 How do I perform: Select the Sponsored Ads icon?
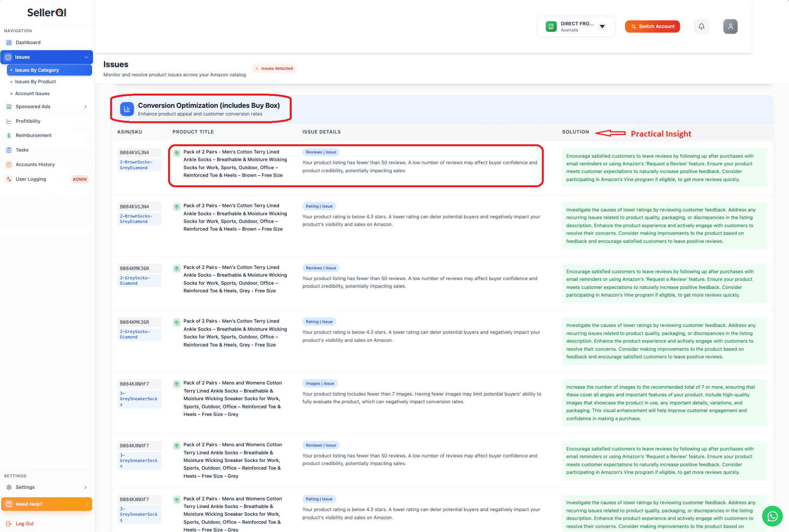pos(8,106)
